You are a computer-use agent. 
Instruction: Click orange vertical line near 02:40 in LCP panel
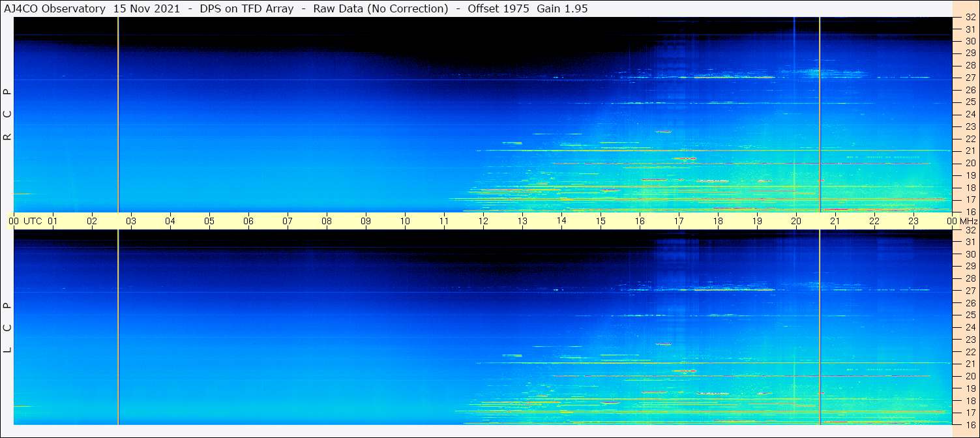coord(118,327)
